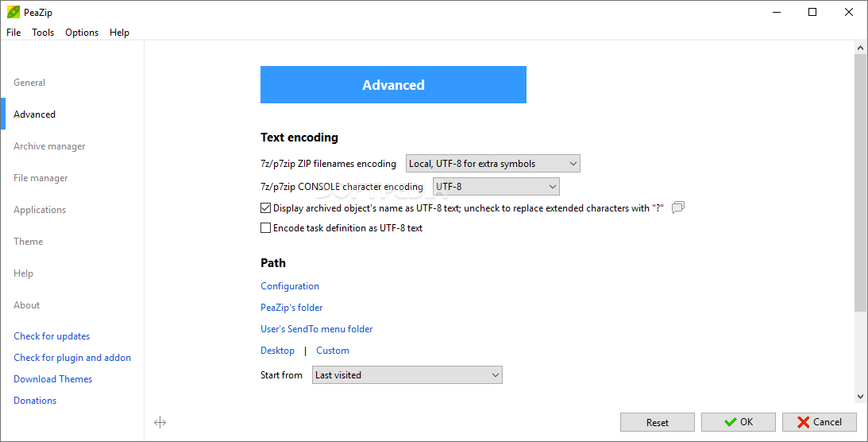The image size is (868, 442).
Task: Open the About section
Action: click(x=26, y=305)
